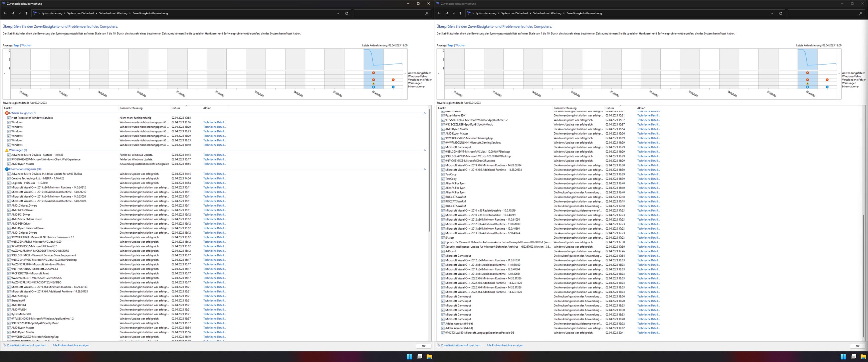Viewport: 868px width, 362px height.
Task: Click the back arrow in the left window
Action: click(5, 13)
